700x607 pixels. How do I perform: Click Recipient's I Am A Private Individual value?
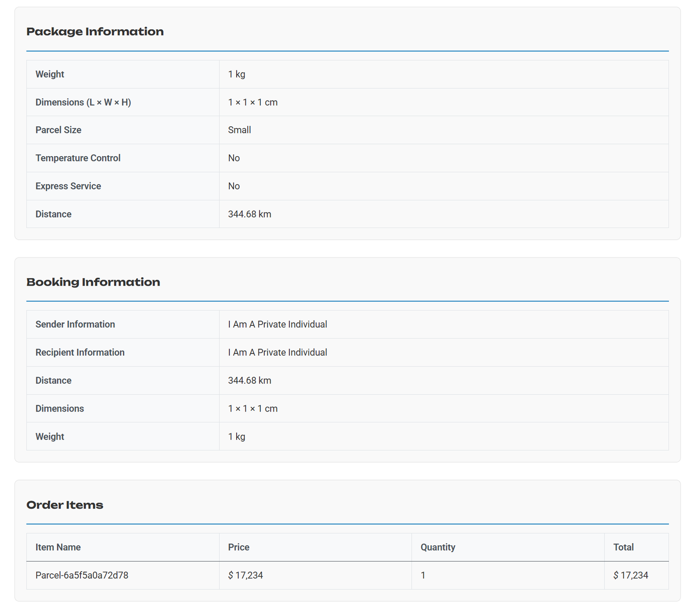[x=277, y=352]
